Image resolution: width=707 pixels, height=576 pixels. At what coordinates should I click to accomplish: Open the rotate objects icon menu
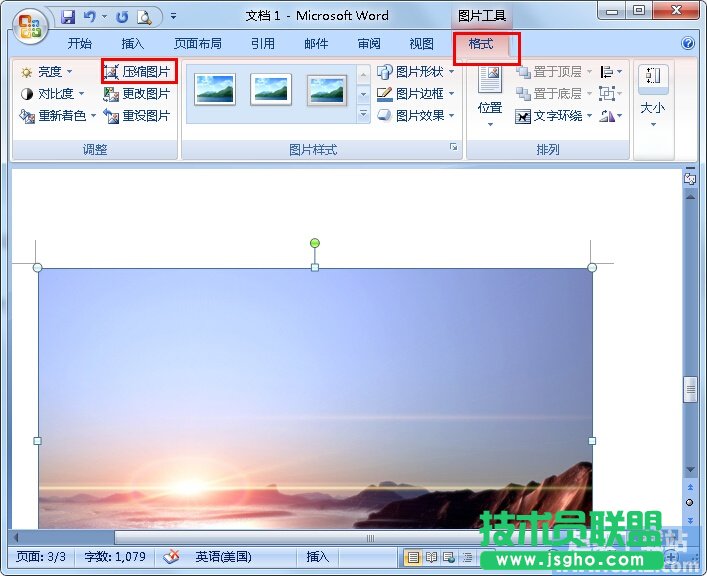(611, 116)
